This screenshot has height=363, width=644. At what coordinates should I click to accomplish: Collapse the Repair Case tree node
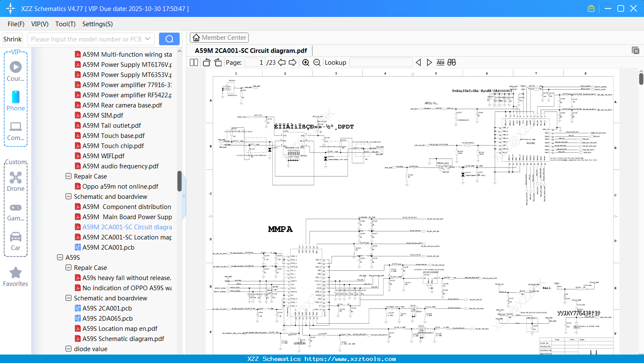click(69, 176)
